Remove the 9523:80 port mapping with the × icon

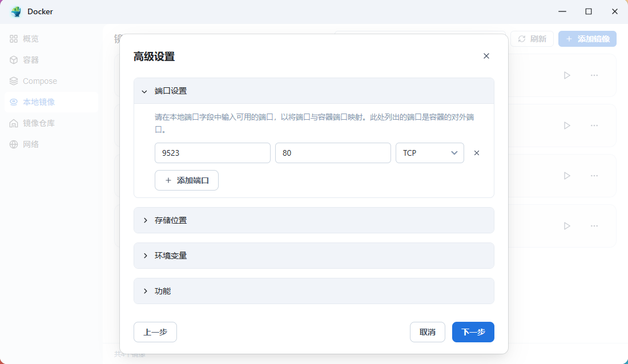[477, 152]
